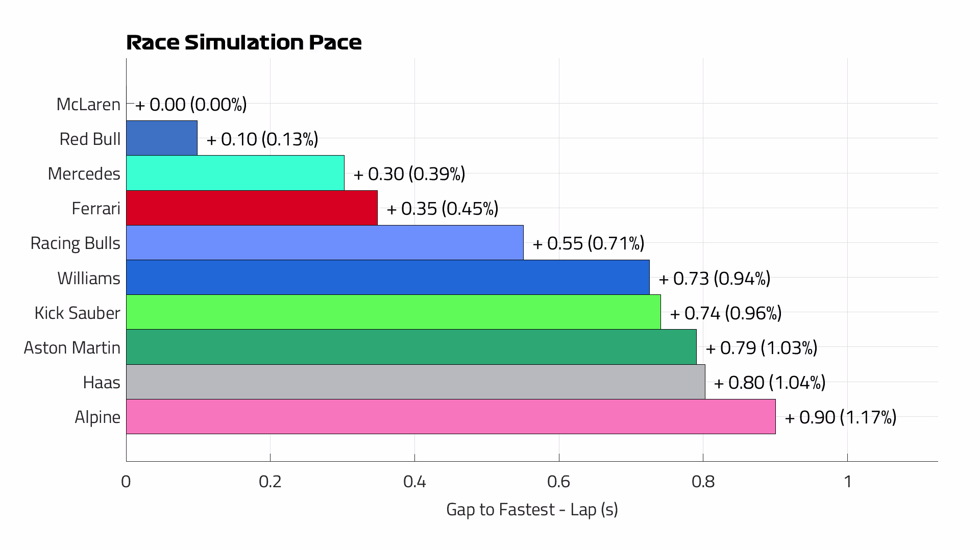Click the "+ 0.55 (0.71%)" data label
980x551 pixels.
[588, 243]
